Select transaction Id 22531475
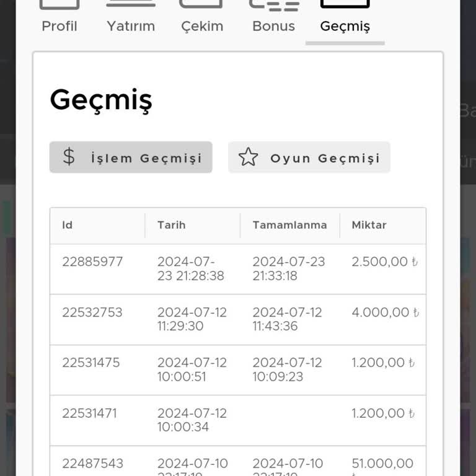 click(91, 363)
